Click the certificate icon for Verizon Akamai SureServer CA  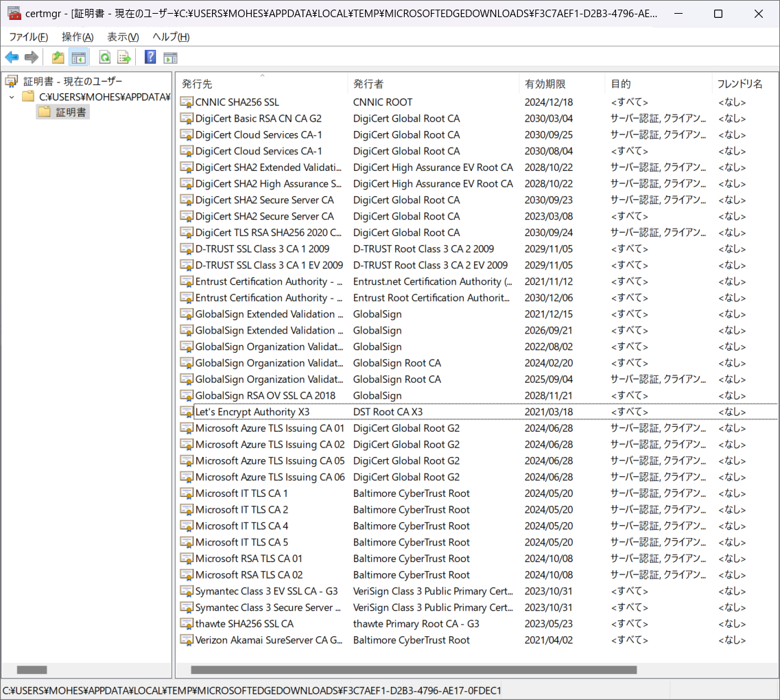187,640
